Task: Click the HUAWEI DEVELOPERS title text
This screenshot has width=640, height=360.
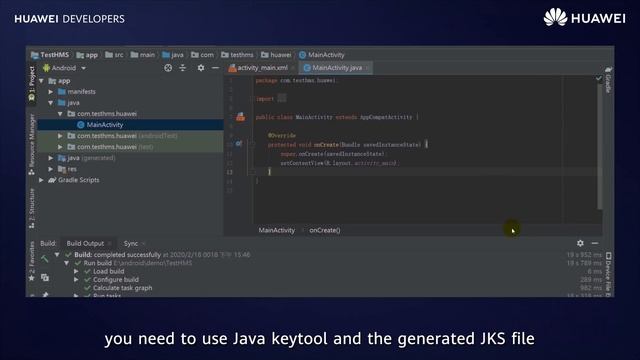Action: 69,19
